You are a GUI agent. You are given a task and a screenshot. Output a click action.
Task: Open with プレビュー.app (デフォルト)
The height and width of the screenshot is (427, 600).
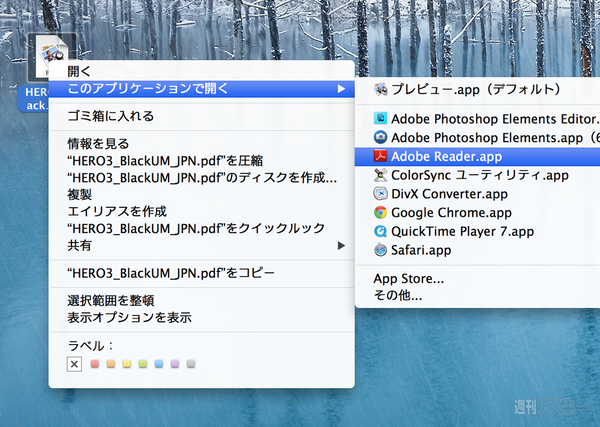coord(478,90)
